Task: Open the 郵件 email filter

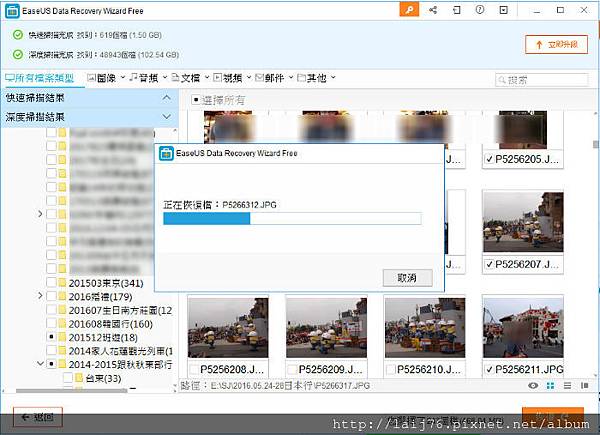Action: click(270, 78)
